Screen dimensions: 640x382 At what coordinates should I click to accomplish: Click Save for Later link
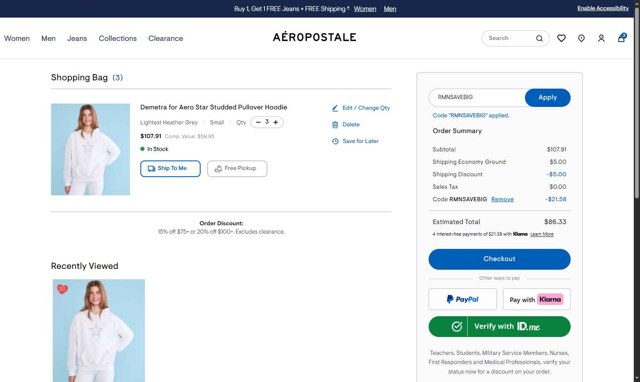click(x=360, y=141)
